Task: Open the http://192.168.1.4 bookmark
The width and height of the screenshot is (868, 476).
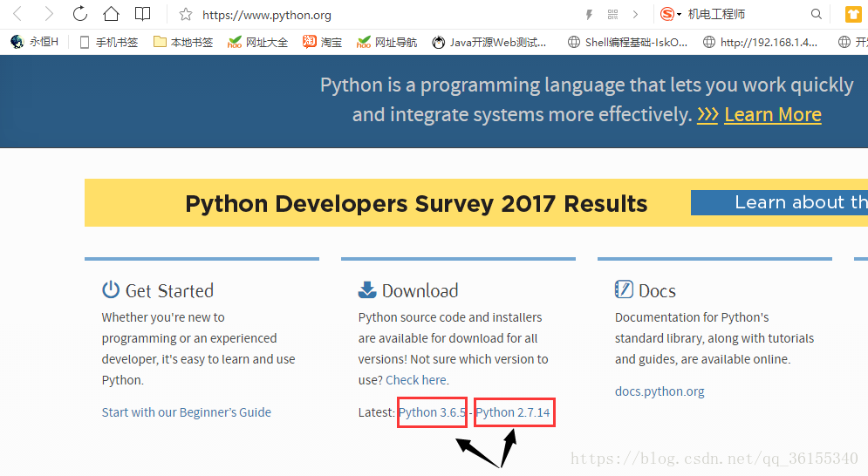Action: click(760, 42)
